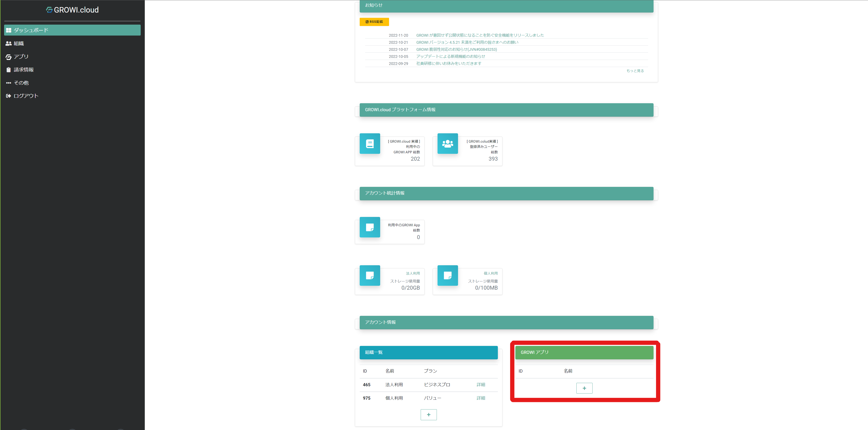
Task: Click the GROWI.cloud logo icon
Action: [x=49, y=10]
